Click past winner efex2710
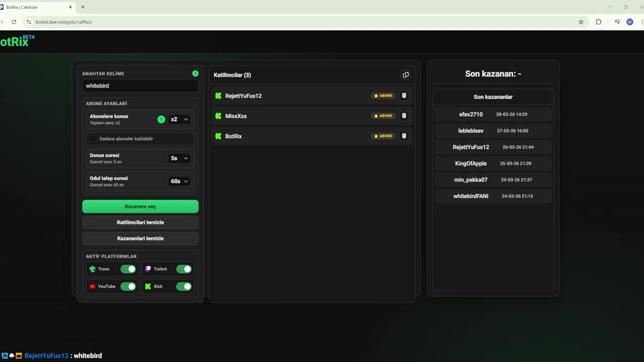The width and height of the screenshot is (644, 362). [471, 114]
